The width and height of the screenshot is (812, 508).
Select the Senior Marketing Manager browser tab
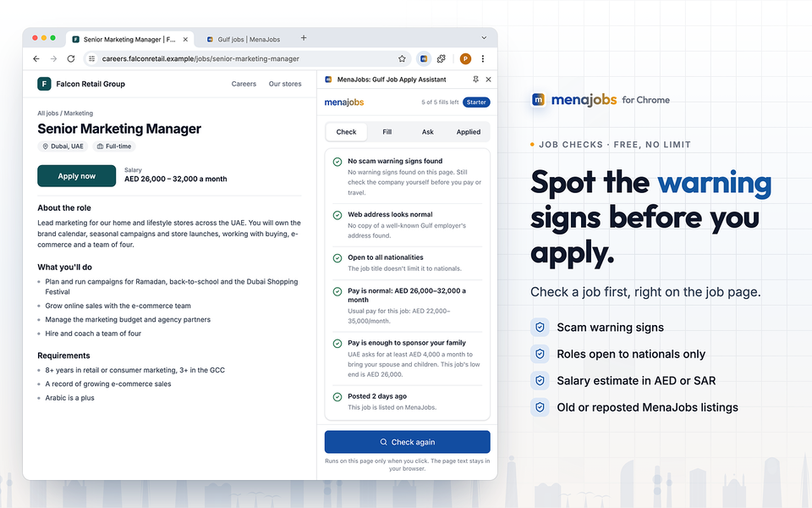click(129, 40)
